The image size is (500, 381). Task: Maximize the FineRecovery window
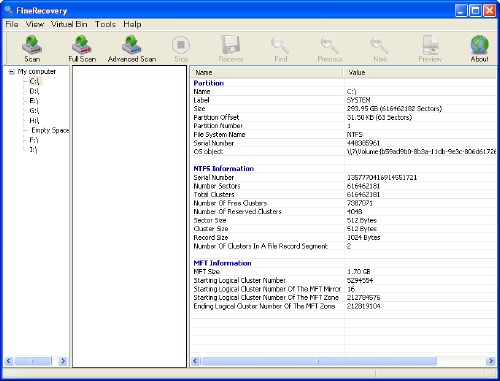point(475,11)
